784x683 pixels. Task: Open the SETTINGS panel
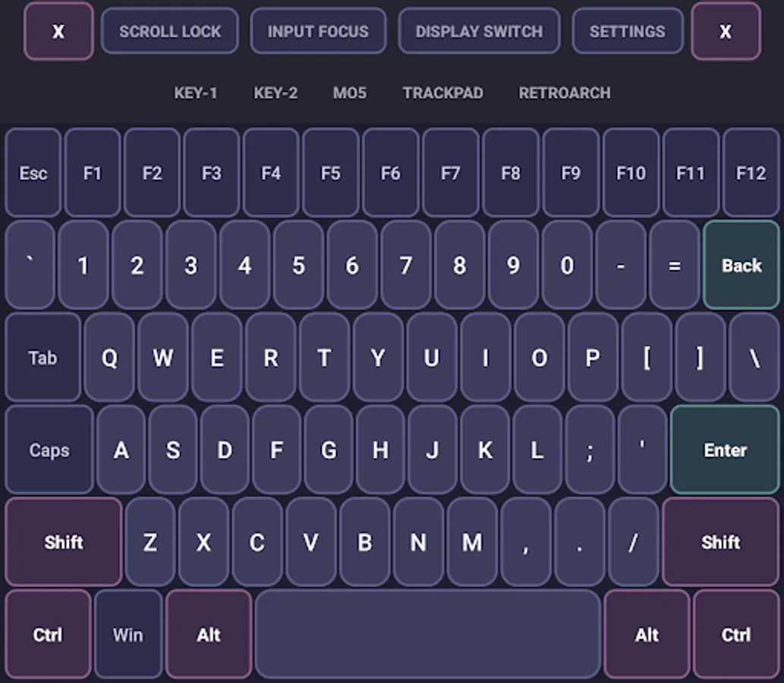tap(628, 31)
